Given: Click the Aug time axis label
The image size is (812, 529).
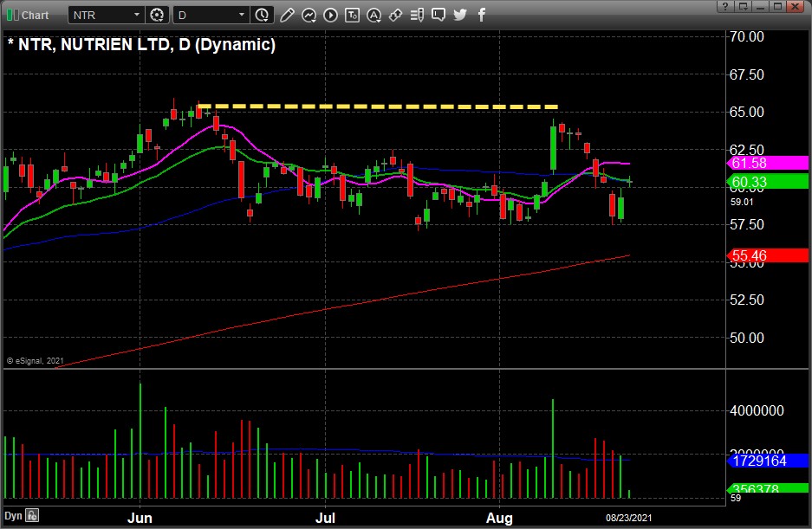Looking at the screenshot, I should [x=499, y=518].
